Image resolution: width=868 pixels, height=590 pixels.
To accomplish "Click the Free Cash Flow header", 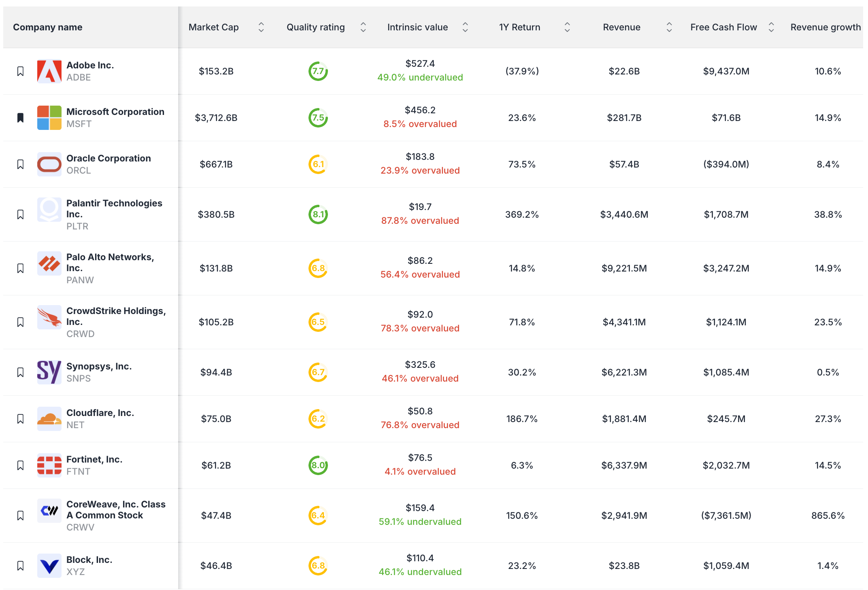I will pyautogui.click(x=723, y=27).
